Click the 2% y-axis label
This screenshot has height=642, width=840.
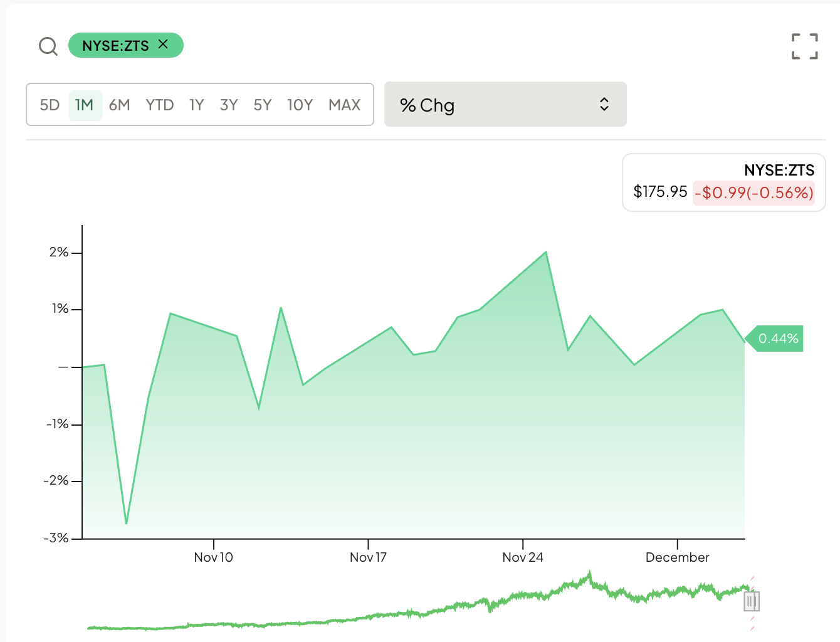pyautogui.click(x=59, y=252)
